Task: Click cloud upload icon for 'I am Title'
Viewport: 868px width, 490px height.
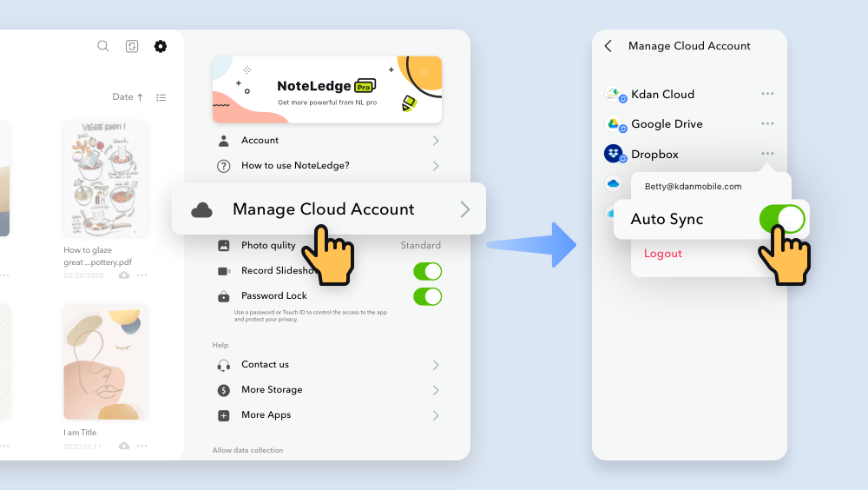Action: click(x=124, y=446)
